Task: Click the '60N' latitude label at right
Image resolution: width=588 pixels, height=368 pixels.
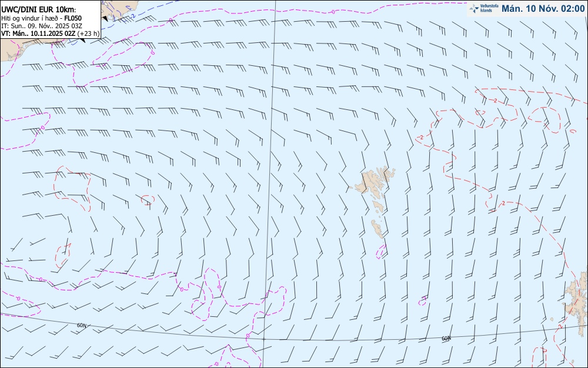Action: point(446,339)
